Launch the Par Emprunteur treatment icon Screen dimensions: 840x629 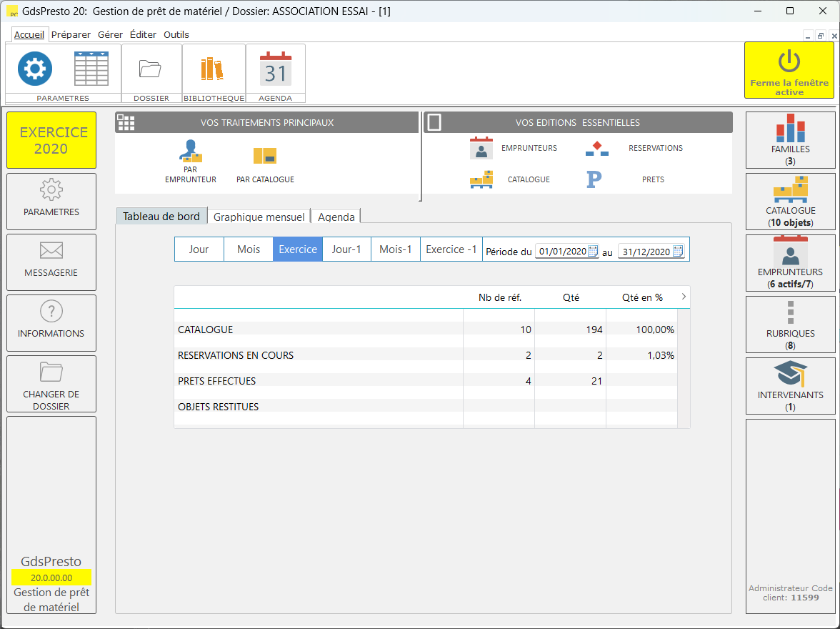pyautogui.click(x=191, y=152)
